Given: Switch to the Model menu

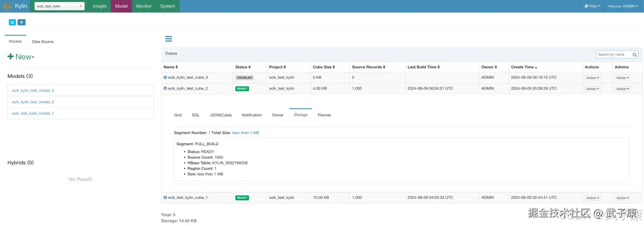Looking at the screenshot, I should click(x=122, y=6).
